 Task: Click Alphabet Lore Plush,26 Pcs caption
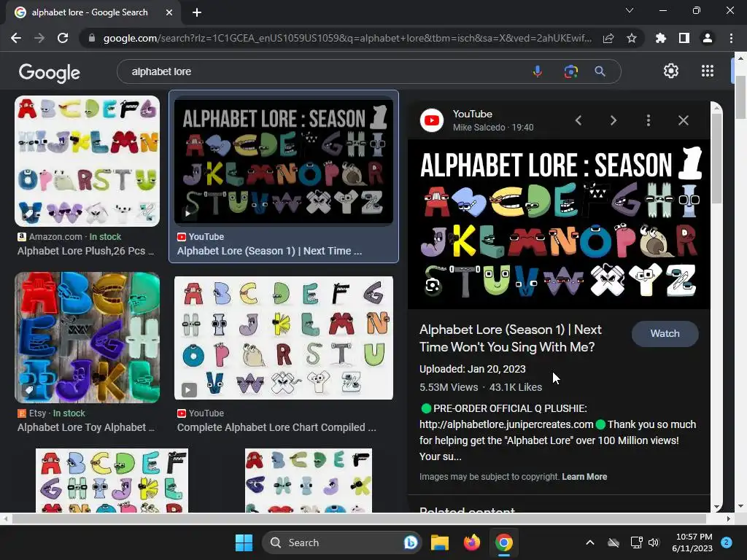86,251
